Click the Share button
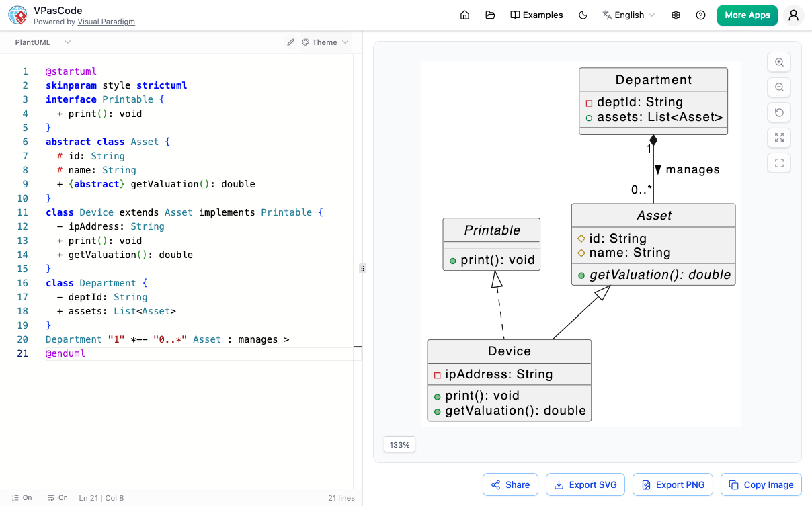The width and height of the screenshot is (812, 506). click(510, 484)
